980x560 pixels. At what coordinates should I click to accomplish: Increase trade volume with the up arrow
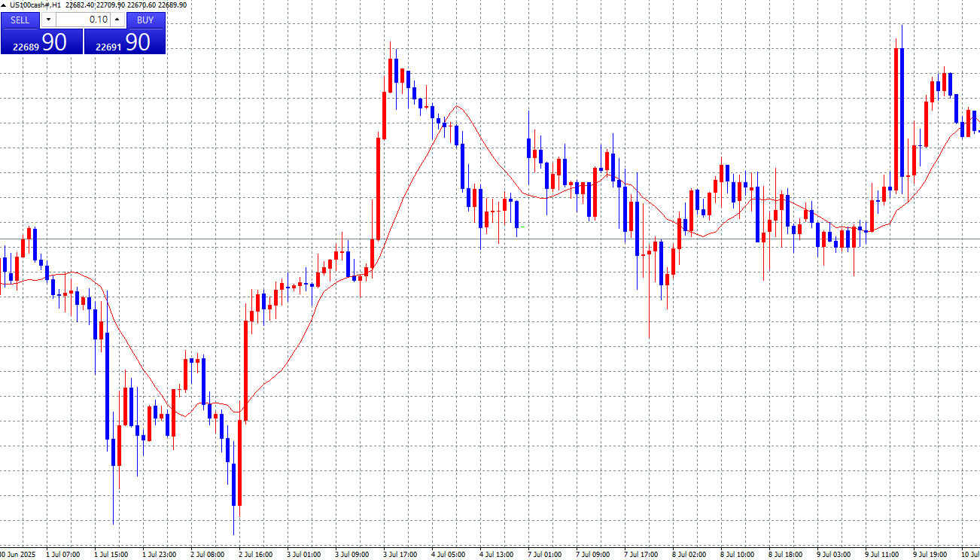click(117, 20)
